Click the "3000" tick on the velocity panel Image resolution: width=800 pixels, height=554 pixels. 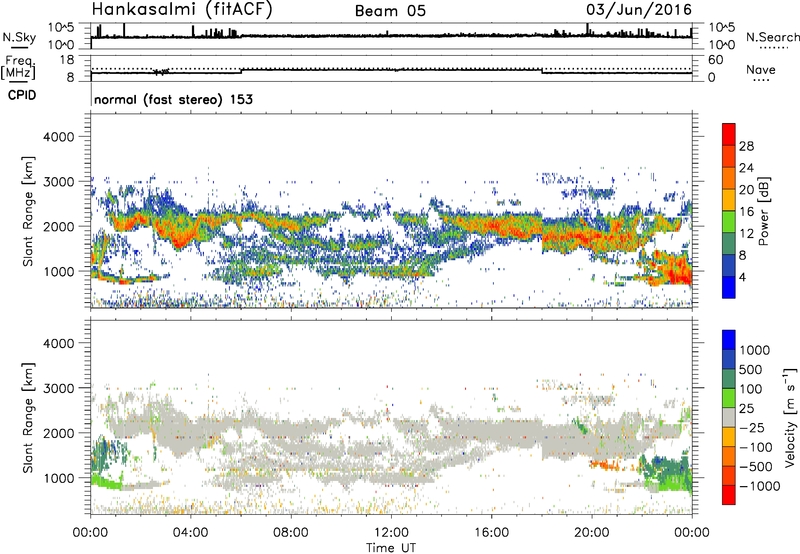click(58, 388)
